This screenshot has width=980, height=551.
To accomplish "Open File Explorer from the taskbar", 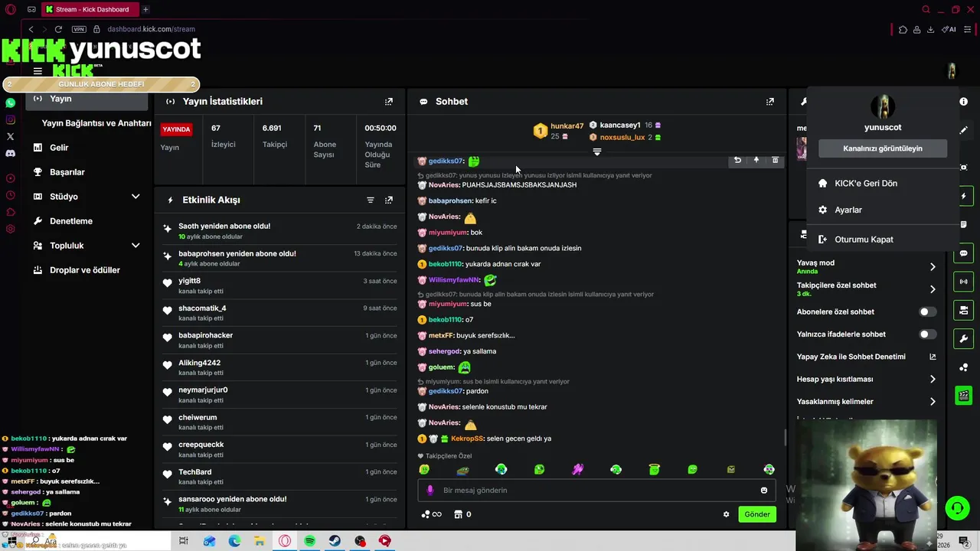I will tap(260, 541).
